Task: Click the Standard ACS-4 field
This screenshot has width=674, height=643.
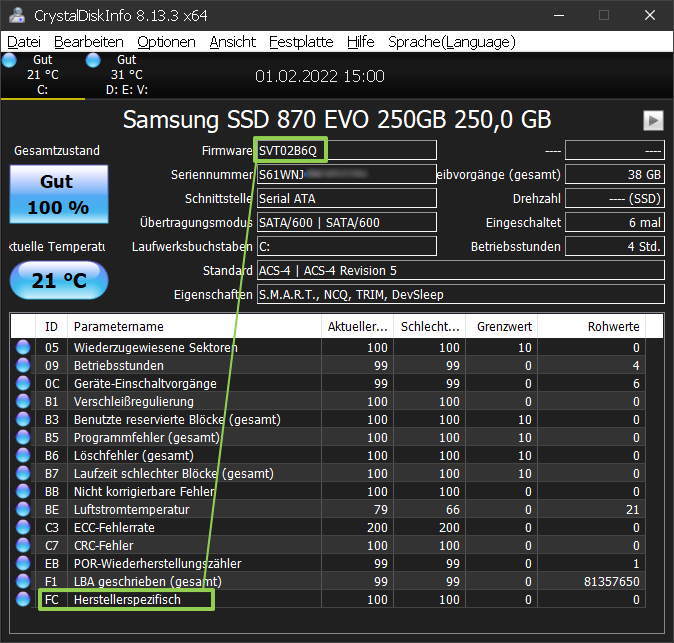Action: coord(460,271)
